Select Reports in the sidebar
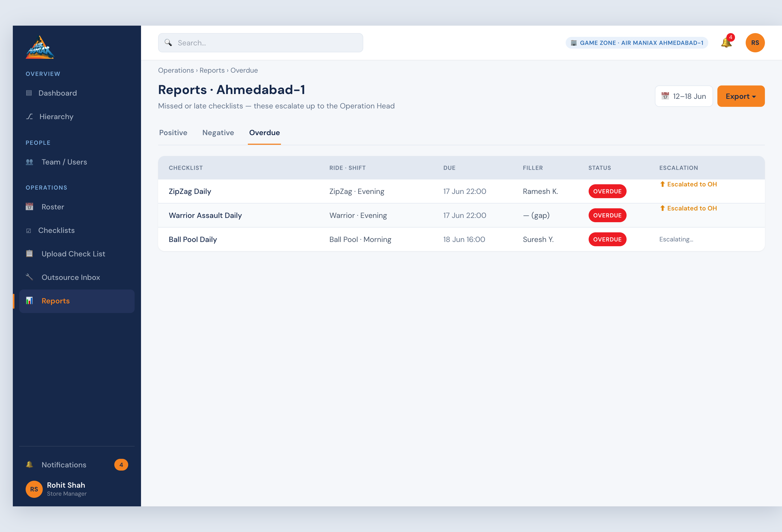The width and height of the screenshot is (782, 532). click(77, 301)
